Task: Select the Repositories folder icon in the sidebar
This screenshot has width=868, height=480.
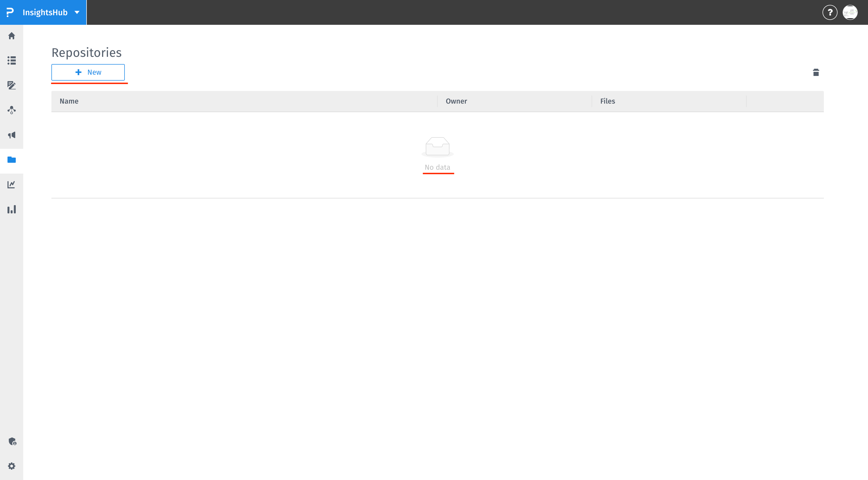Action: 12,160
